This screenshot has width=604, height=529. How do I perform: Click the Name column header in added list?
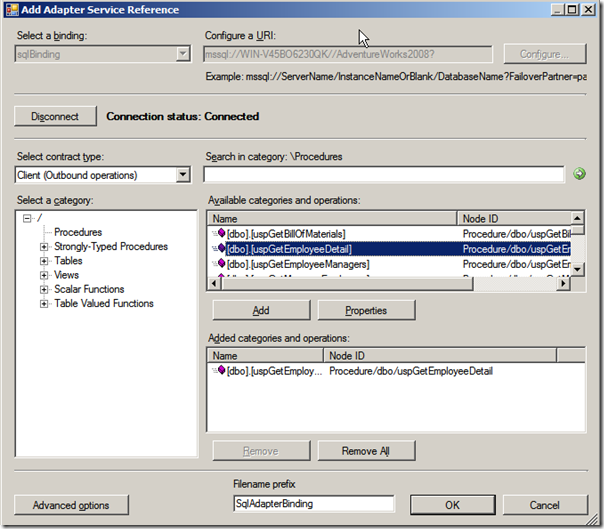pyautogui.click(x=265, y=355)
